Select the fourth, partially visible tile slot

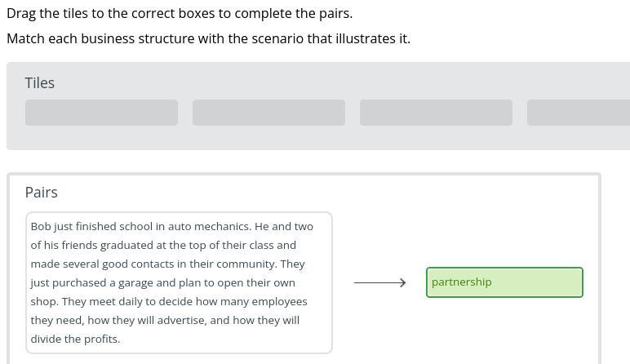click(x=578, y=113)
